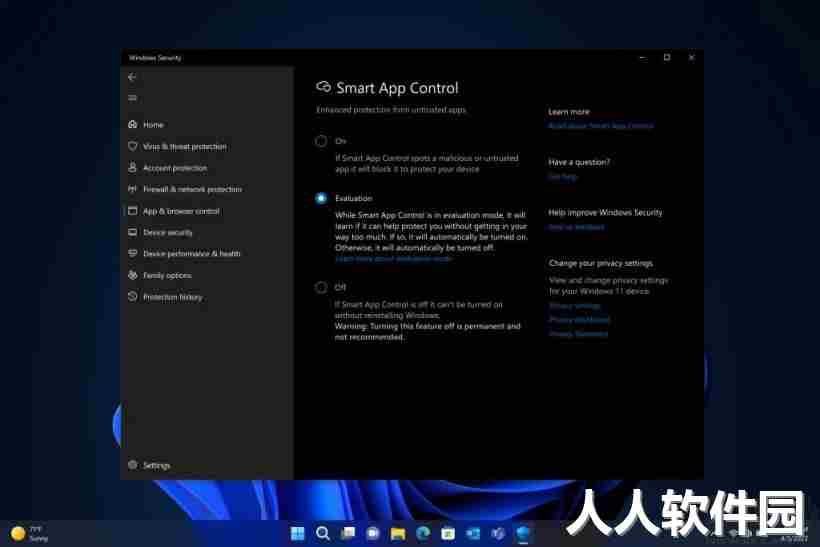
Task: Select the On radio button
Action: click(321, 141)
